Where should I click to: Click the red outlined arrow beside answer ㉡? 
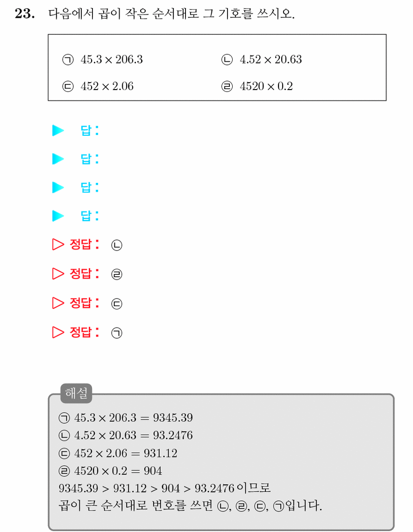pos(58,244)
